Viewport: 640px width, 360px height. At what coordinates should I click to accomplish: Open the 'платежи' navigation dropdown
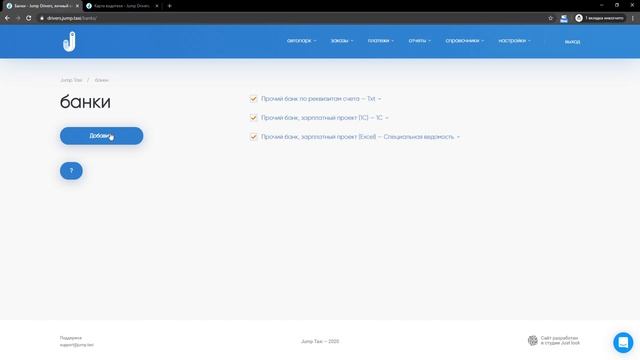point(380,40)
